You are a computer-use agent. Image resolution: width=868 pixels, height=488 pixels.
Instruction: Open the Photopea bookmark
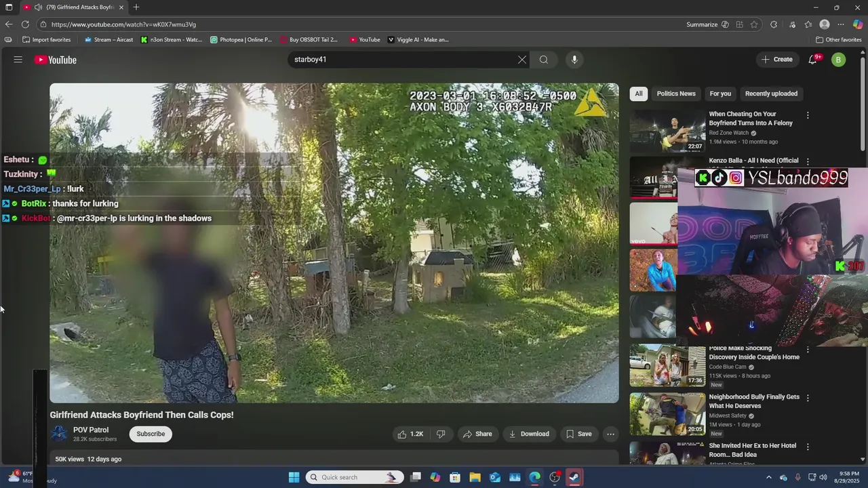241,40
